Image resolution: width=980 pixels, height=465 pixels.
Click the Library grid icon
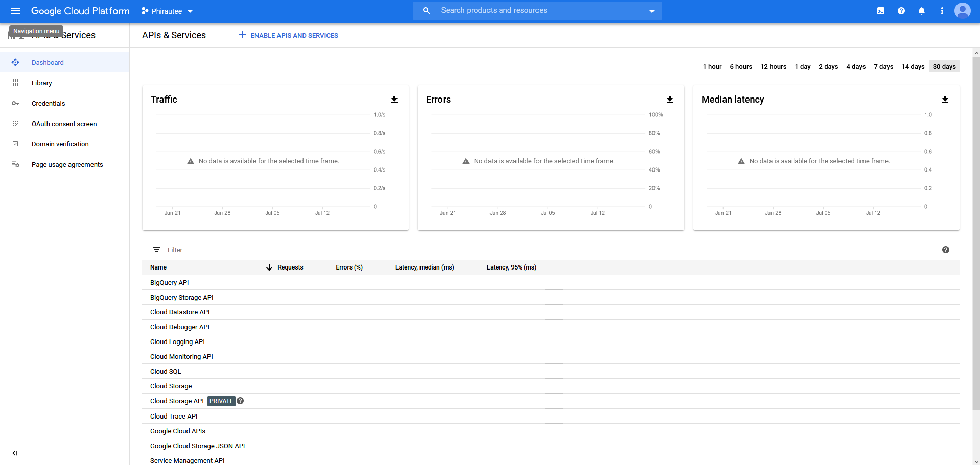15,83
